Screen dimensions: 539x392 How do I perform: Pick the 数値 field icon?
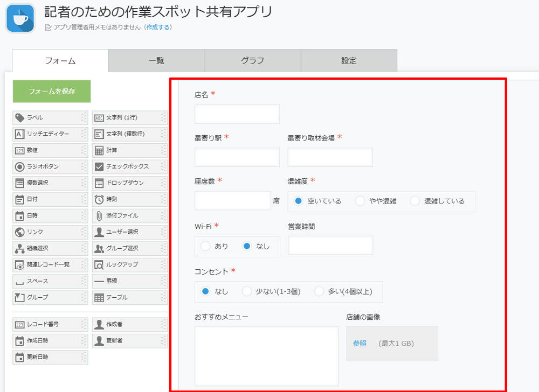click(19, 150)
